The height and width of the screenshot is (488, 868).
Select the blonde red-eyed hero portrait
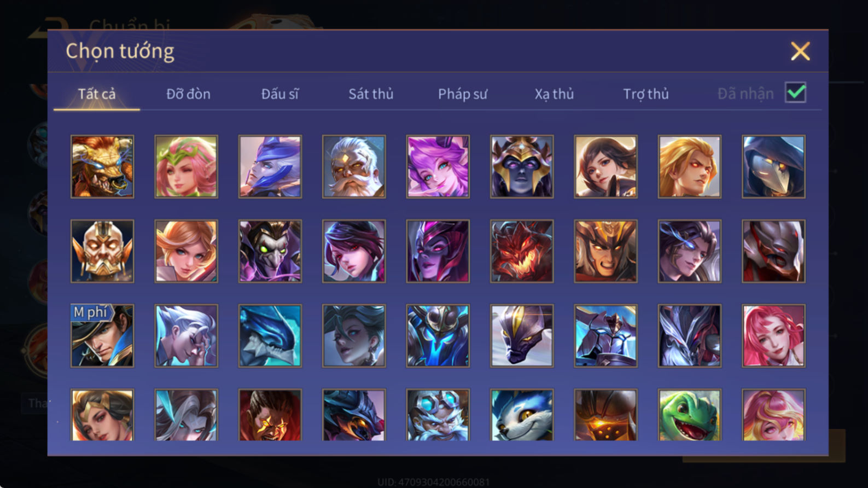[x=689, y=166]
